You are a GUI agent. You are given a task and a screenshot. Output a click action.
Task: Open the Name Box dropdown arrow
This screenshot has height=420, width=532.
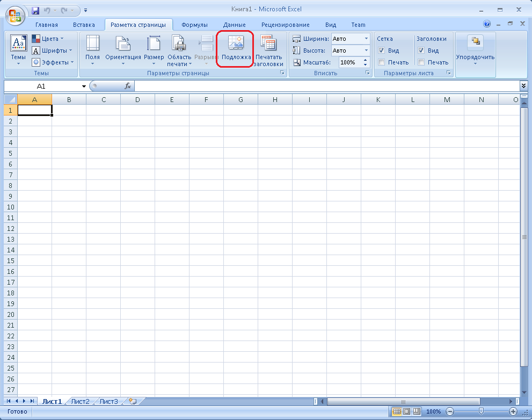(x=84, y=86)
